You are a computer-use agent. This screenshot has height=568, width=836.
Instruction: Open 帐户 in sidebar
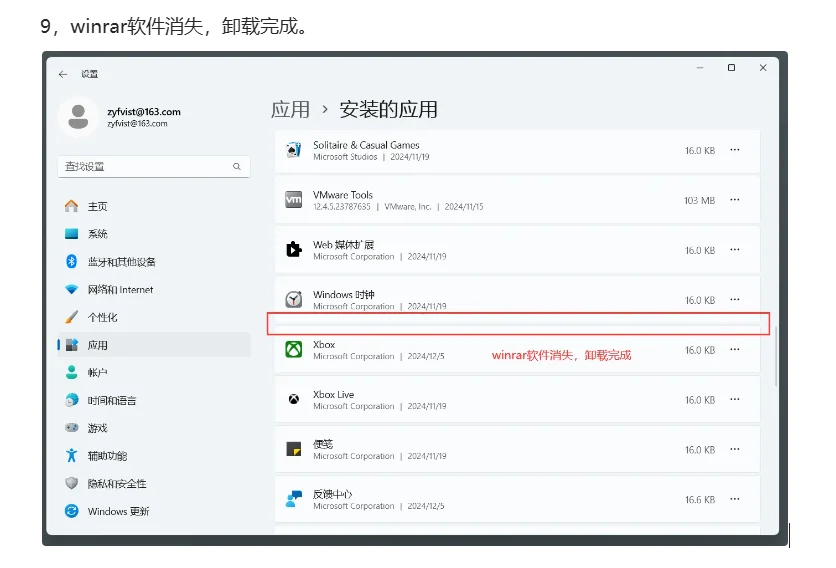[x=154, y=373]
